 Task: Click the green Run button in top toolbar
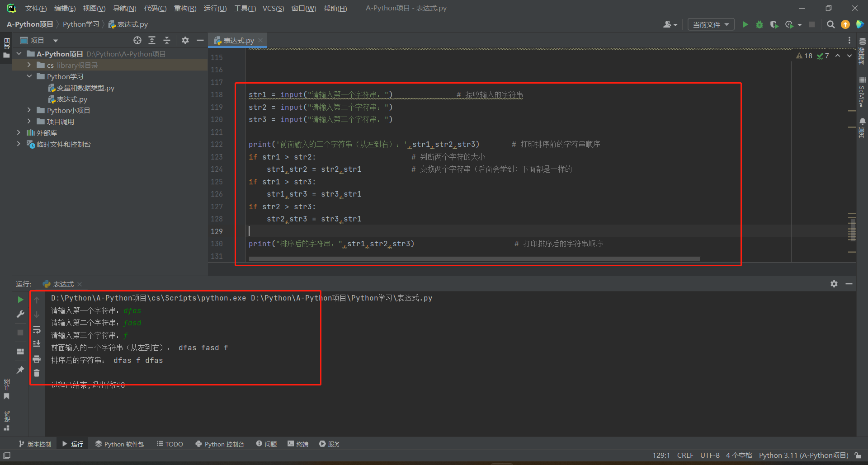click(x=745, y=24)
